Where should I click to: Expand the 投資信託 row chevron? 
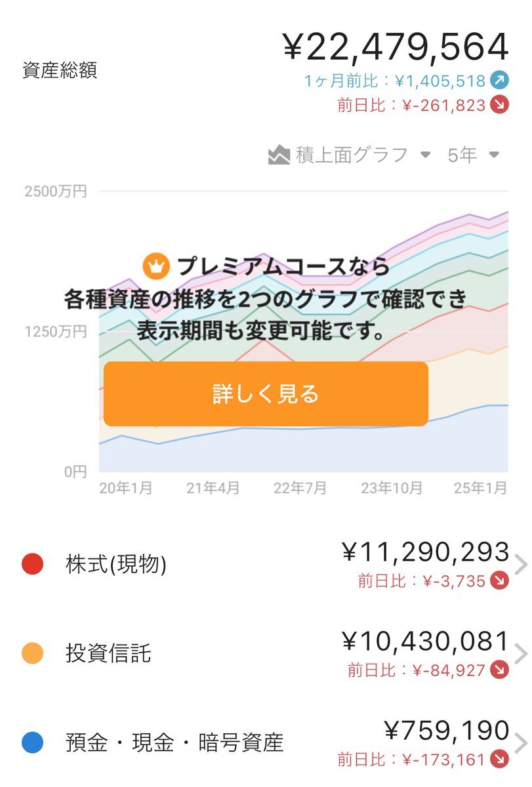click(520, 655)
